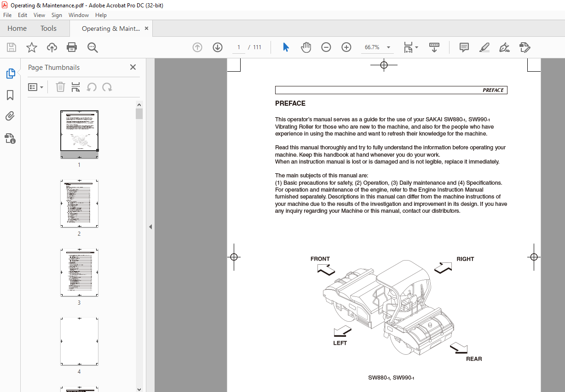Click thumbnails scrollbar up arrow

tap(139, 104)
